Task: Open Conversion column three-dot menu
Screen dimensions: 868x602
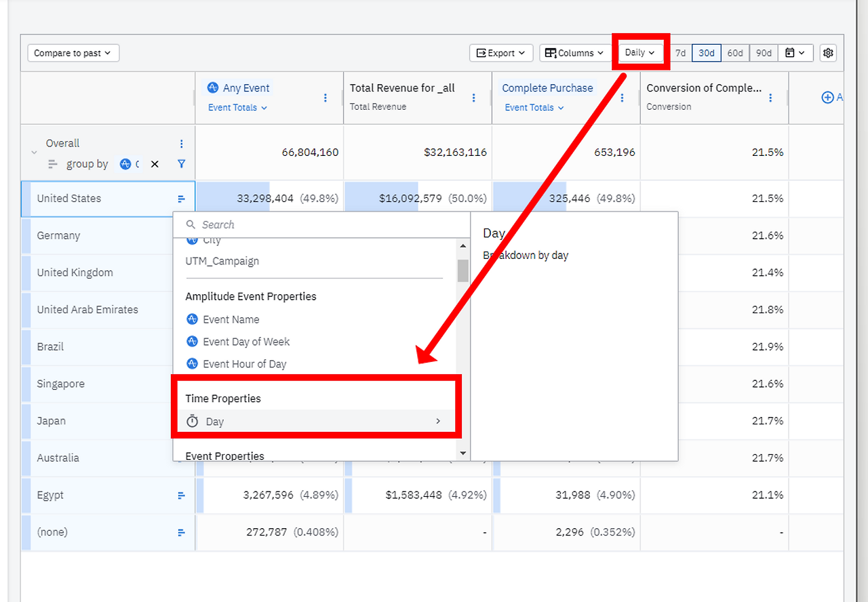Action: pos(770,98)
